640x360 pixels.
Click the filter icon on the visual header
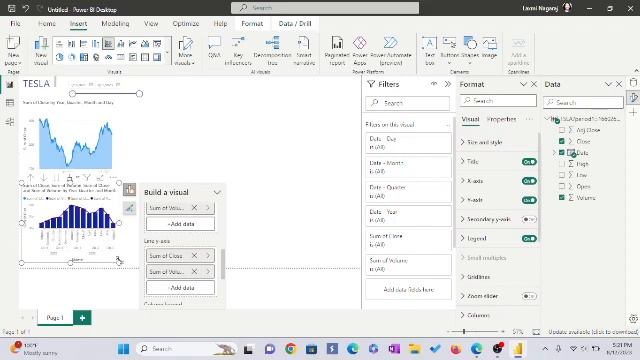click(87, 178)
